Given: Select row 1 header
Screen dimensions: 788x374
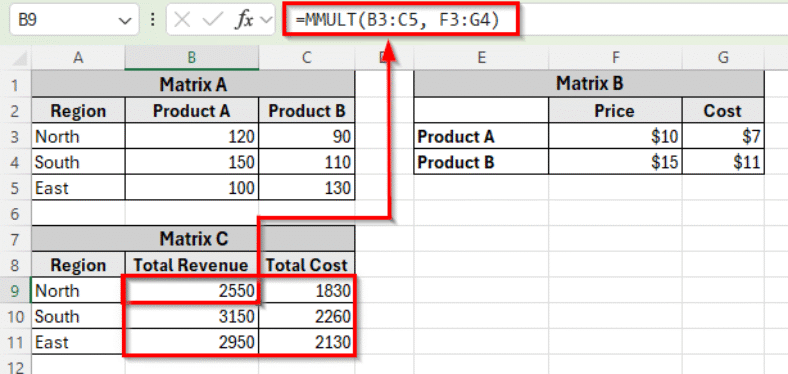Looking at the screenshot, I should coord(15,84).
